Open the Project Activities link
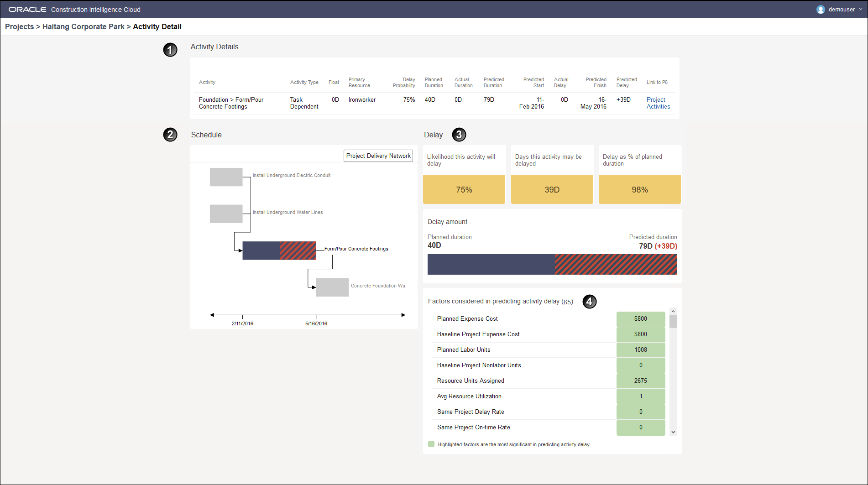 tap(658, 103)
